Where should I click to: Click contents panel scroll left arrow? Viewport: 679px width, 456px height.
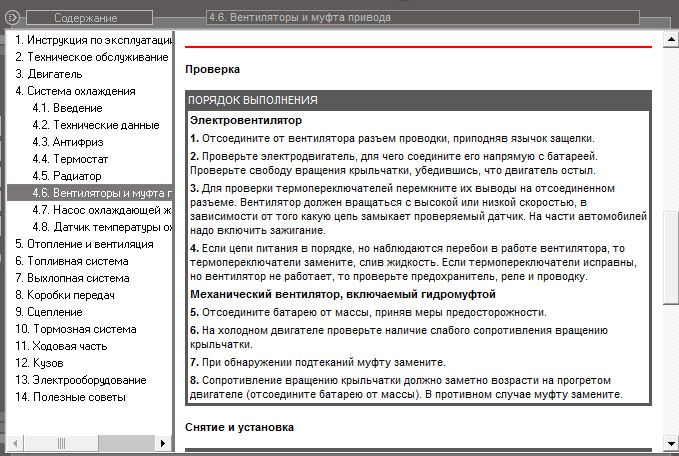(15, 443)
